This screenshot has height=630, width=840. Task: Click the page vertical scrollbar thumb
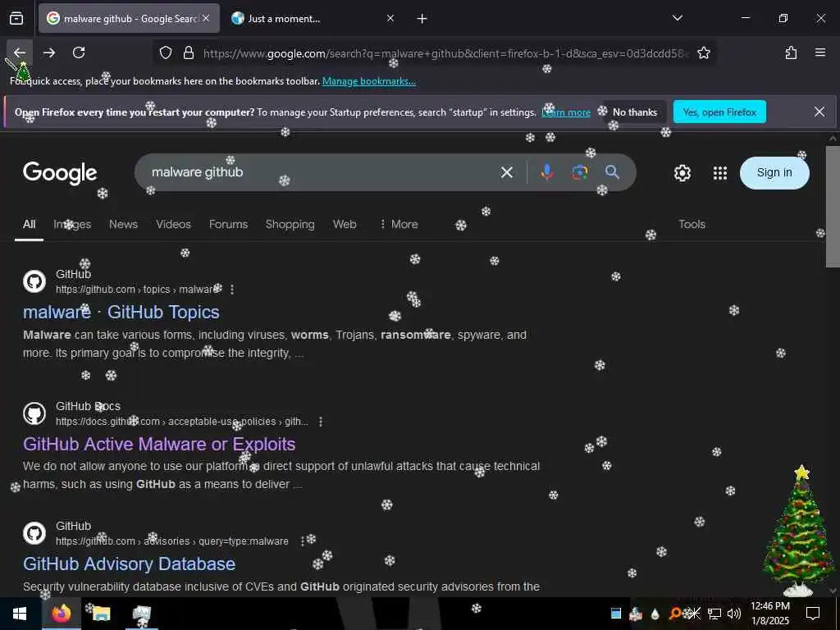coord(833,206)
